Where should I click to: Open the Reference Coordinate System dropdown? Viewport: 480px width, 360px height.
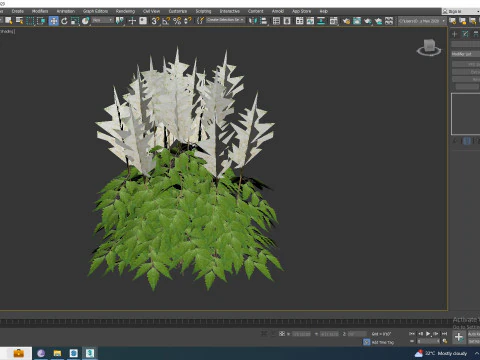point(103,21)
